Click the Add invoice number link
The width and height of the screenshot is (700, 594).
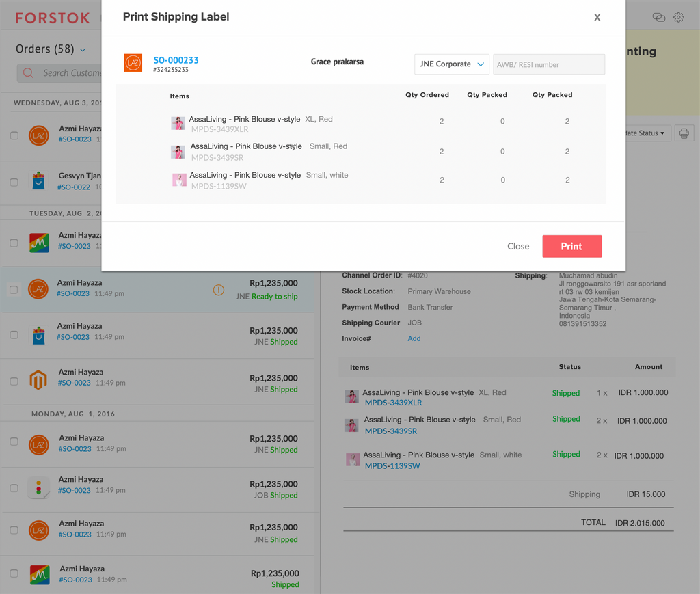tap(414, 338)
